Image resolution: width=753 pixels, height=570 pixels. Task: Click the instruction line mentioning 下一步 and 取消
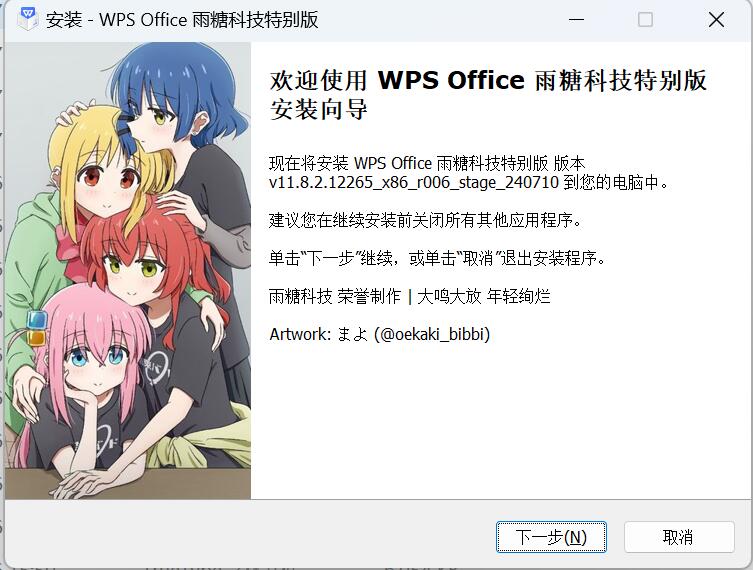click(437, 258)
